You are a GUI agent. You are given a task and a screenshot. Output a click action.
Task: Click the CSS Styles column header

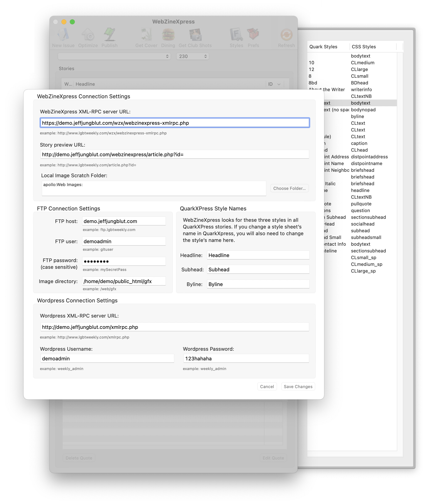click(373, 47)
